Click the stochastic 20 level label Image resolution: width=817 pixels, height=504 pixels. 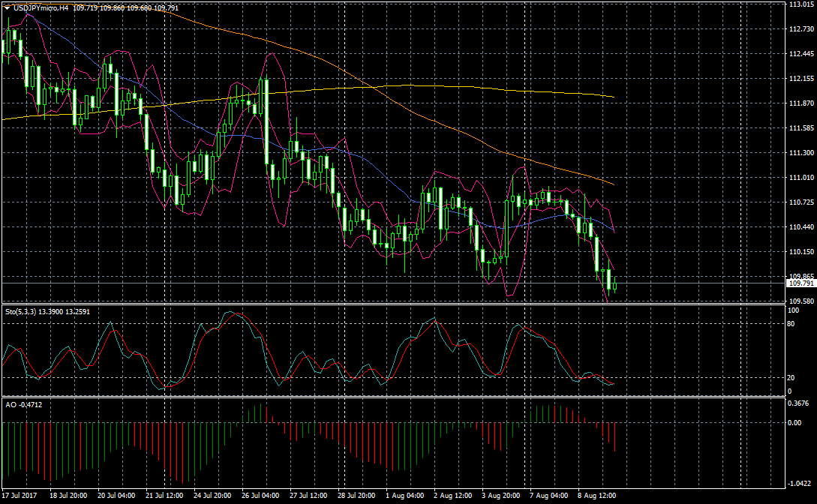pyautogui.click(x=791, y=378)
